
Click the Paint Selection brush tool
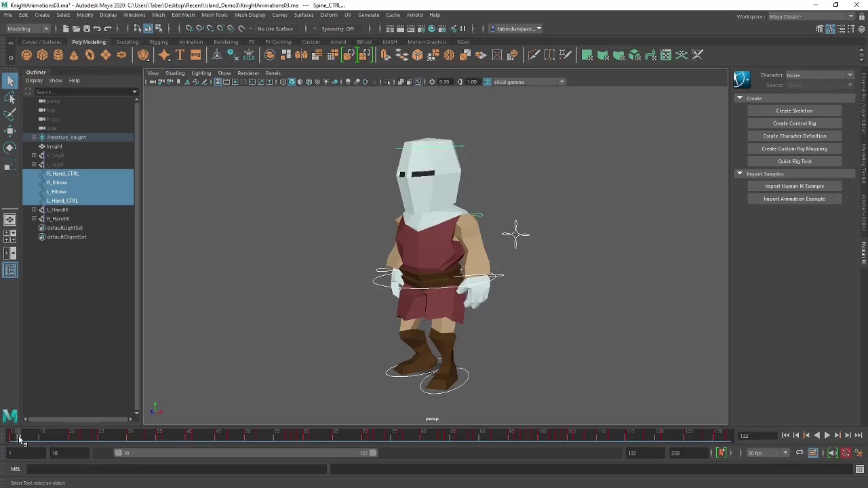tap(9, 114)
